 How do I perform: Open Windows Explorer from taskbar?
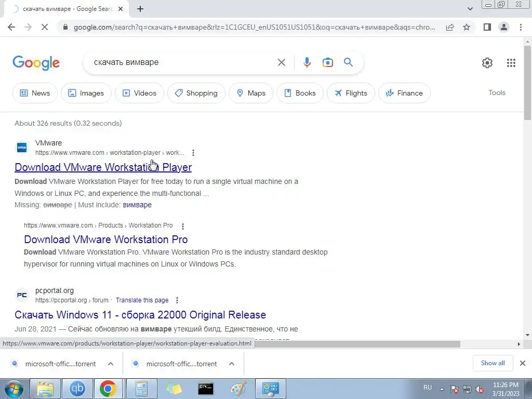(45, 389)
